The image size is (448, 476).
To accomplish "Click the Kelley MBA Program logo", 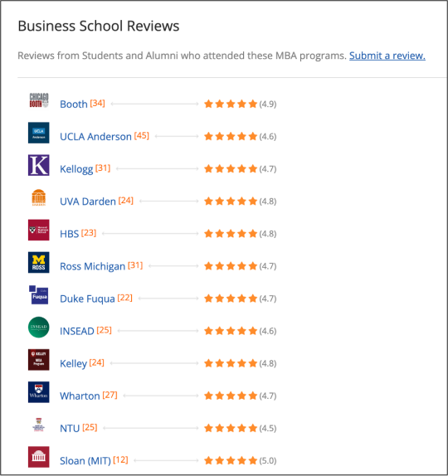I will tap(38, 360).
